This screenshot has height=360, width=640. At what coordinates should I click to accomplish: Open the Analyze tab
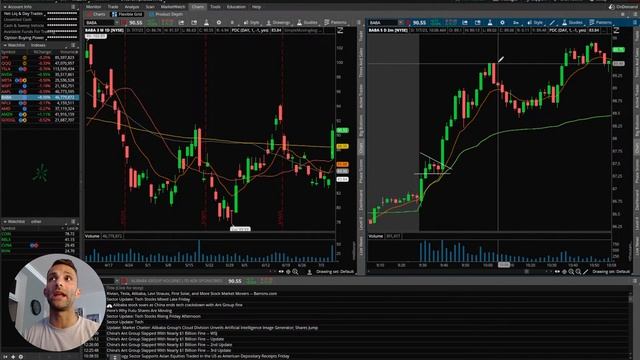pos(132,7)
